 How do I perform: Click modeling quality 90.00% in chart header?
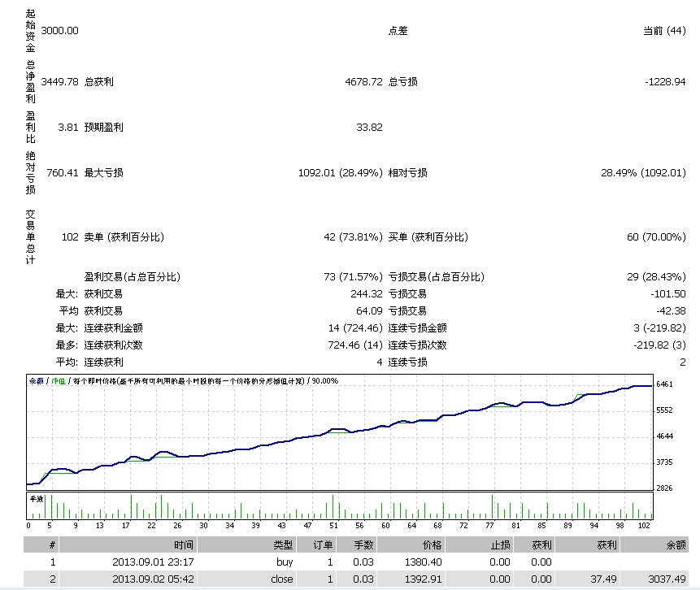tap(325, 381)
